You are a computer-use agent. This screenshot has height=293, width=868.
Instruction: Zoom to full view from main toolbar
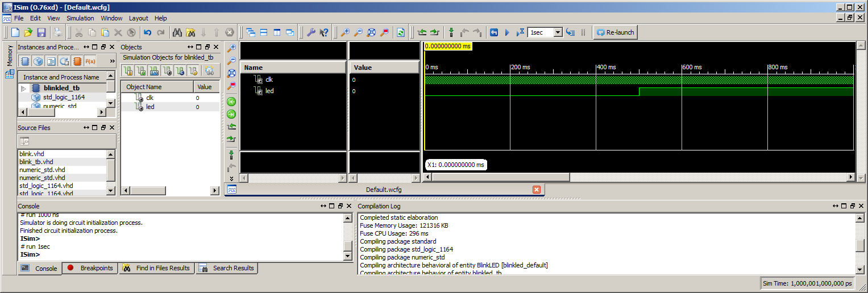[x=371, y=32]
